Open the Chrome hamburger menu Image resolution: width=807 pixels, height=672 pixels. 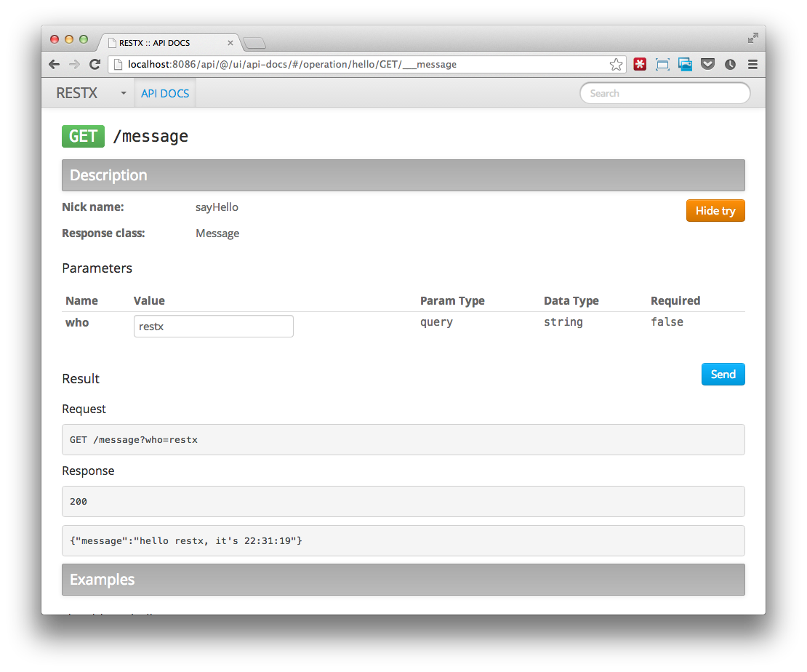click(752, 65)
